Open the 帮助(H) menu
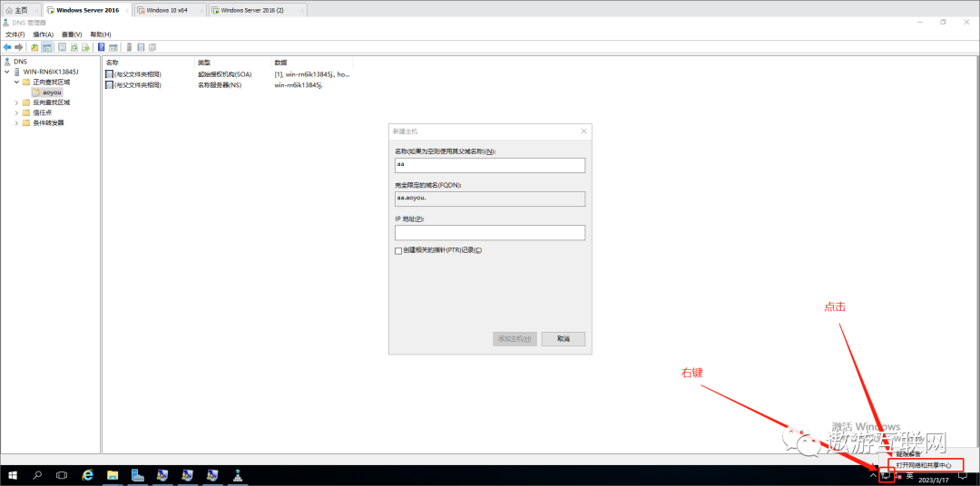980x486 pixels. pos(101,34)
